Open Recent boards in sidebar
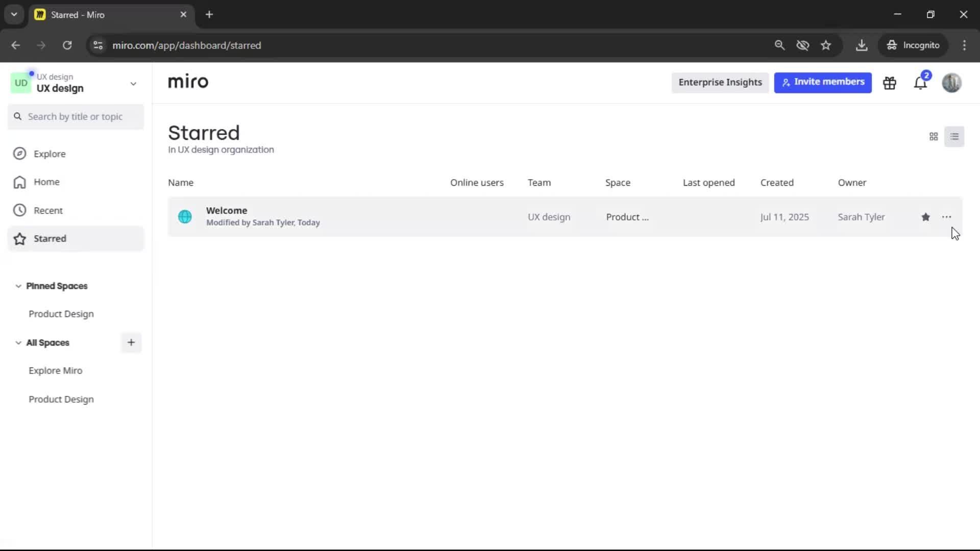The image size is (980, 551). tap(76, 210)
